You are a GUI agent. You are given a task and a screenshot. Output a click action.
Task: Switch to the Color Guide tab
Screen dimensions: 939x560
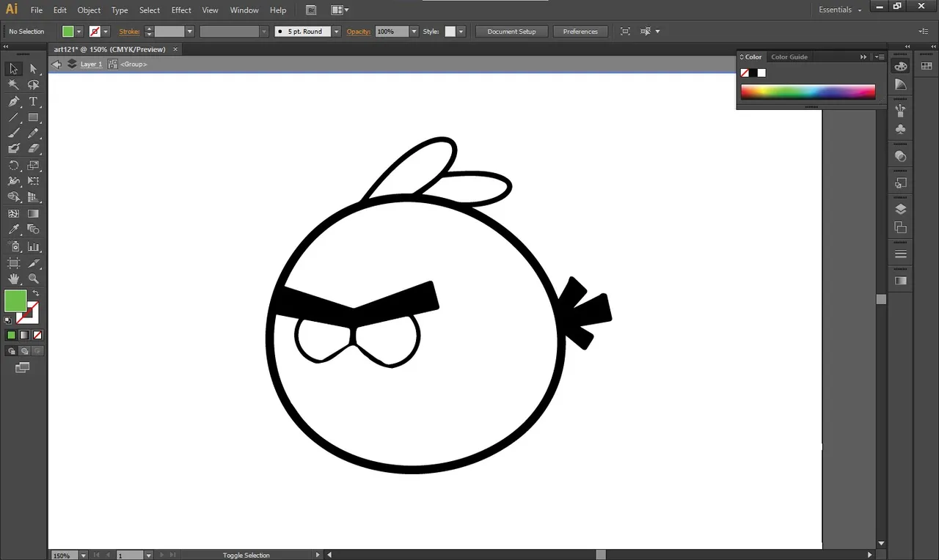[789, 57]
